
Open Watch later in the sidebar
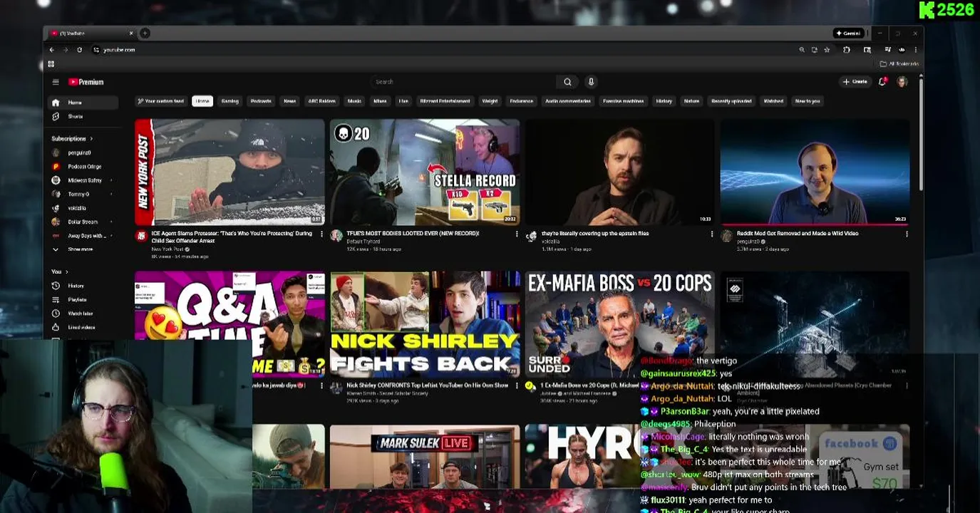click(x=82, y=313)
